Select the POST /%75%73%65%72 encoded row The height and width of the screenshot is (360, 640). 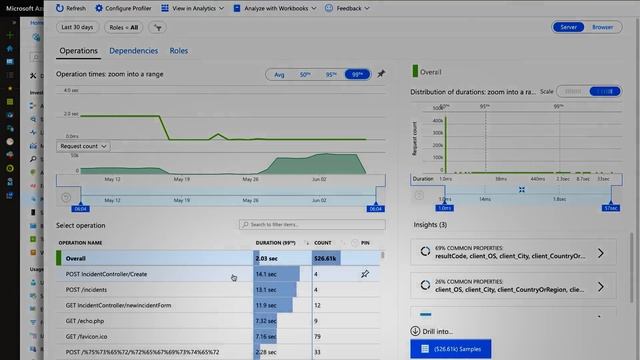coord(218,352)
